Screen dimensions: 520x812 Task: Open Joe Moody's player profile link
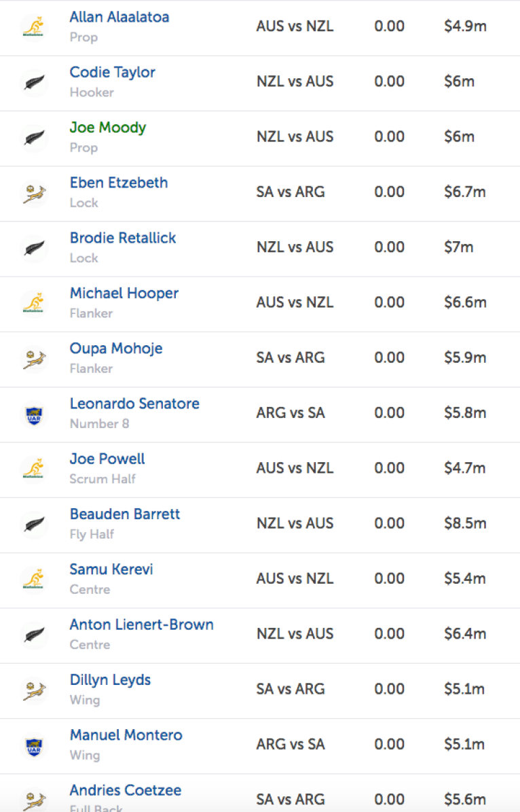108,128
